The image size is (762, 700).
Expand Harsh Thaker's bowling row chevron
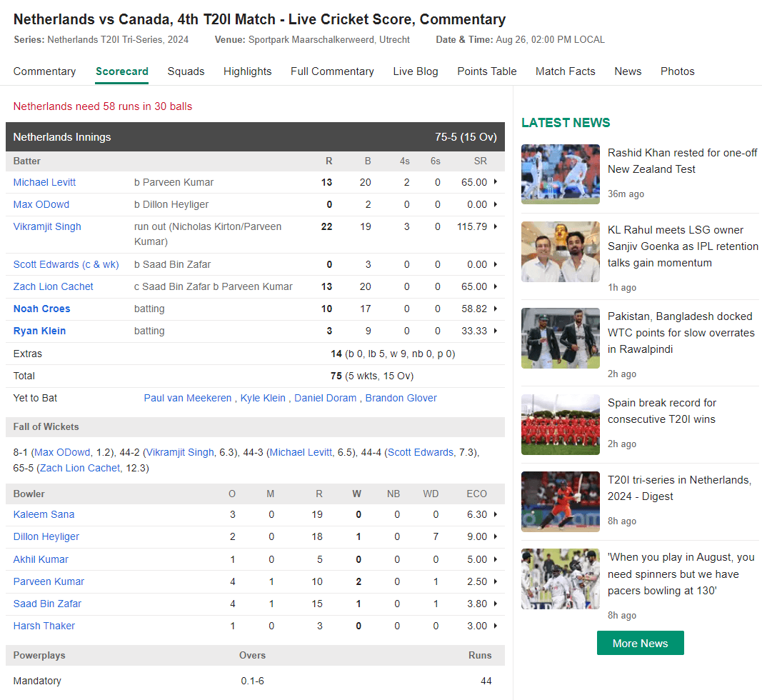tap(494, 626)
